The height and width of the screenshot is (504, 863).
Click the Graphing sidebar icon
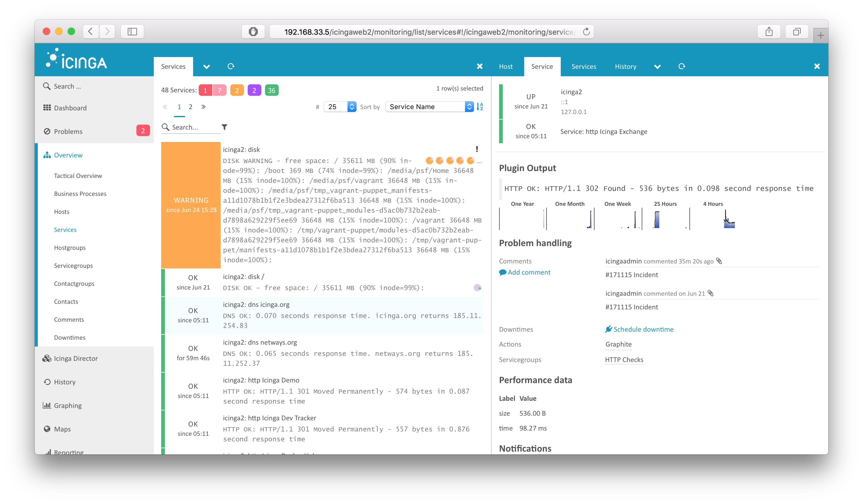(47, 405)
